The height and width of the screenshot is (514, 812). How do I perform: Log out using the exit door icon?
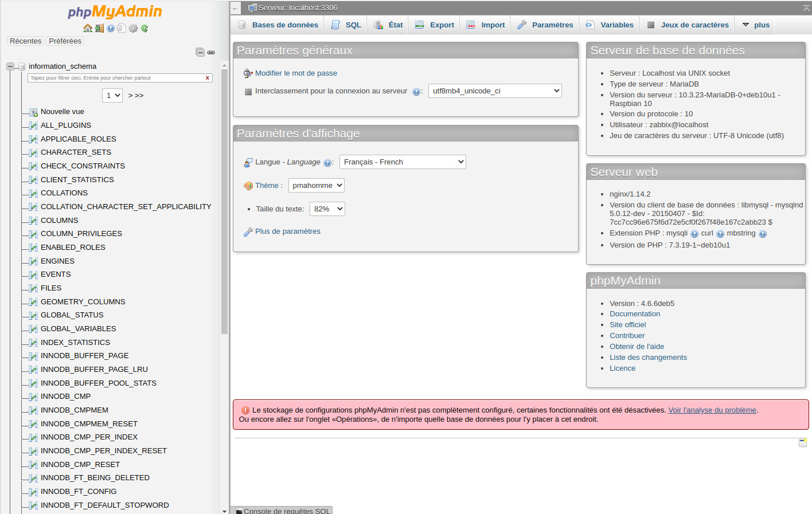pos(99,28)
